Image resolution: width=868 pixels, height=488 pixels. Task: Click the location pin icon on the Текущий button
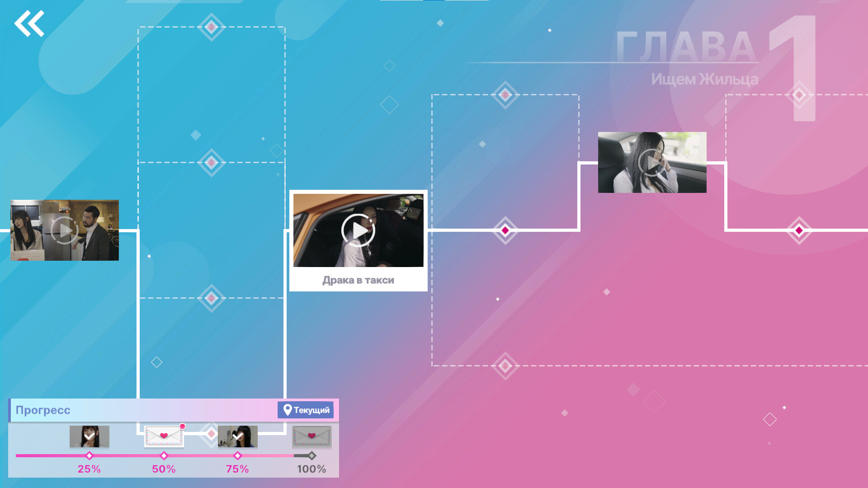click(x=288, y=410)
